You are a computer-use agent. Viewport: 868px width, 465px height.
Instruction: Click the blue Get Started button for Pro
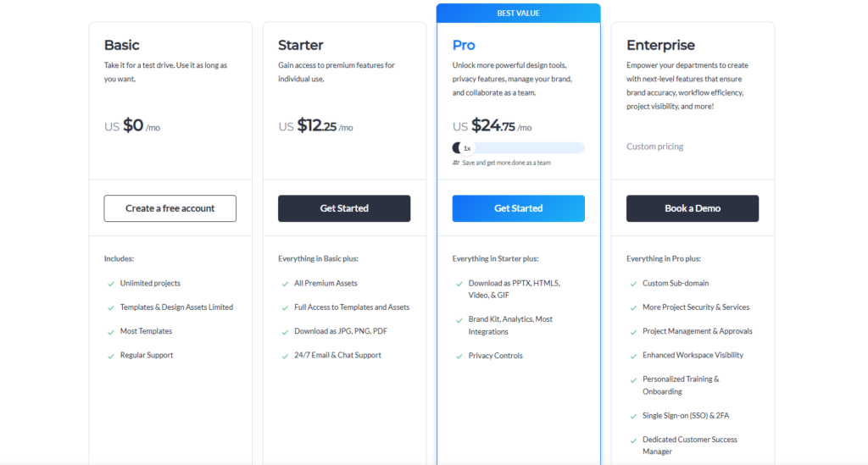tap(518, 208)
